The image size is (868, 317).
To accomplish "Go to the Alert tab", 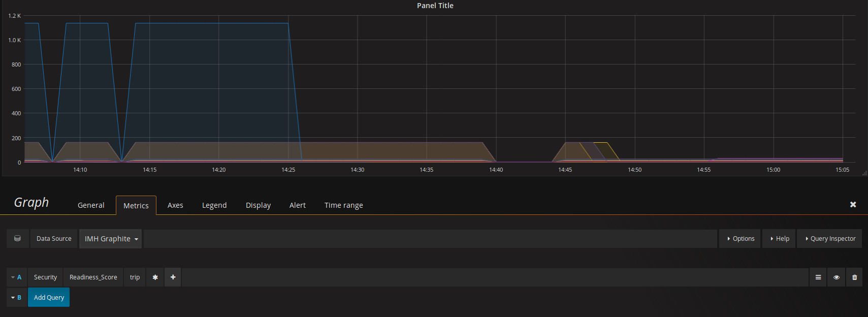I will (298, 205).
